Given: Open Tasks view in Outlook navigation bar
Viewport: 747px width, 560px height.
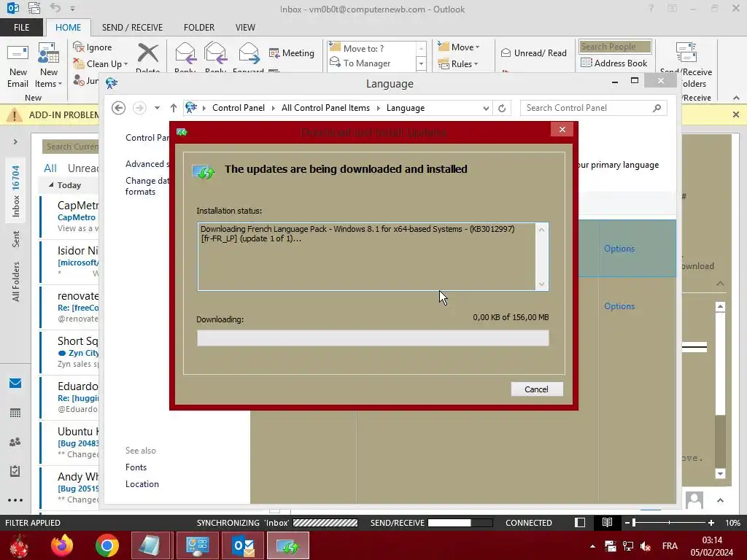Looking at the screenshot, I should click(x=15, y=471).
